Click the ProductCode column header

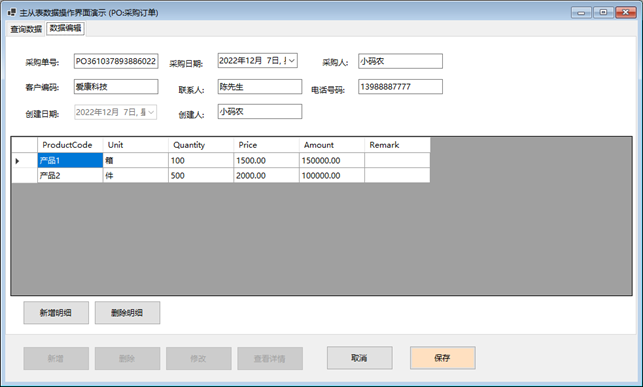[70, 145]
